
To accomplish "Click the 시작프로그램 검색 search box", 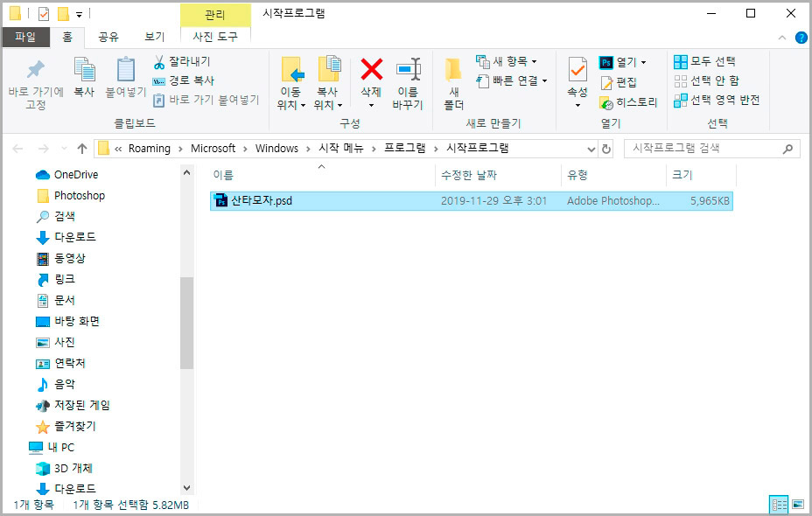I will coord(711,149).
